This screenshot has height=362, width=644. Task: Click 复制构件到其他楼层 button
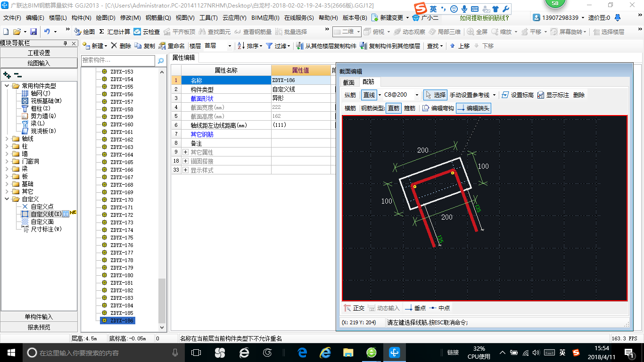click(x=390, y=46)
